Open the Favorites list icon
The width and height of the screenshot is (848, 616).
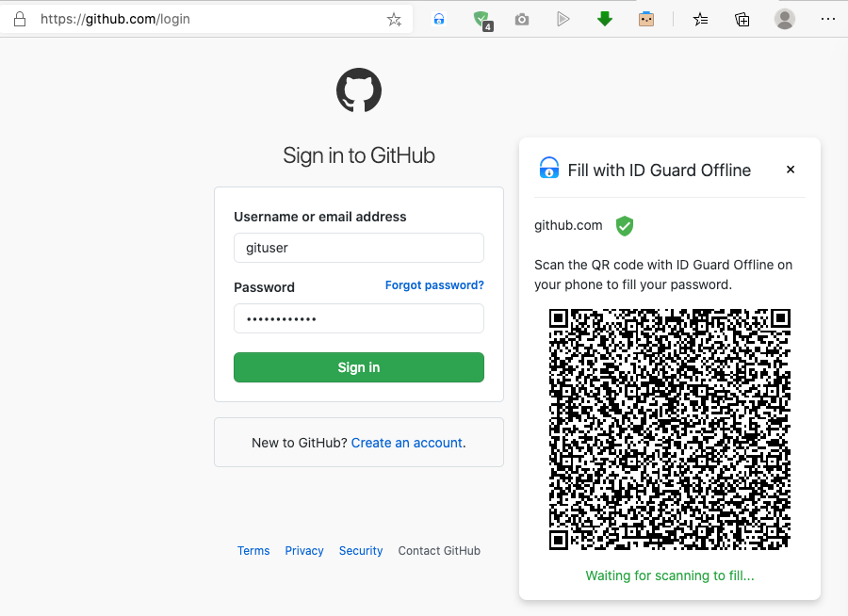pos(700,20)
